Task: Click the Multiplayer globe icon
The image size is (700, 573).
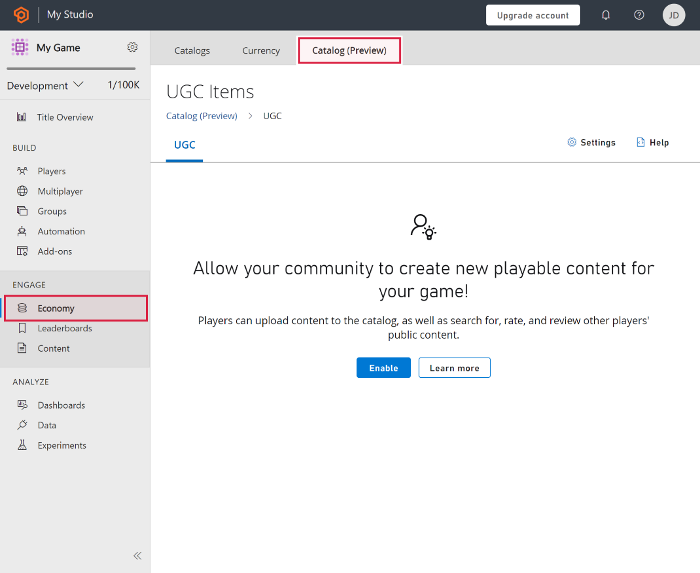Action: (x=22, y=191)
